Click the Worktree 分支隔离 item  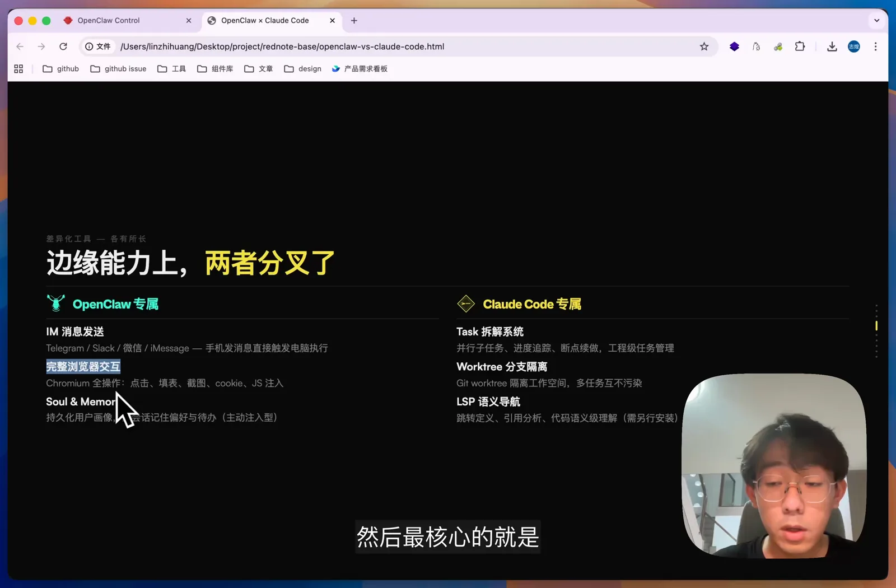tap(502, 367)
